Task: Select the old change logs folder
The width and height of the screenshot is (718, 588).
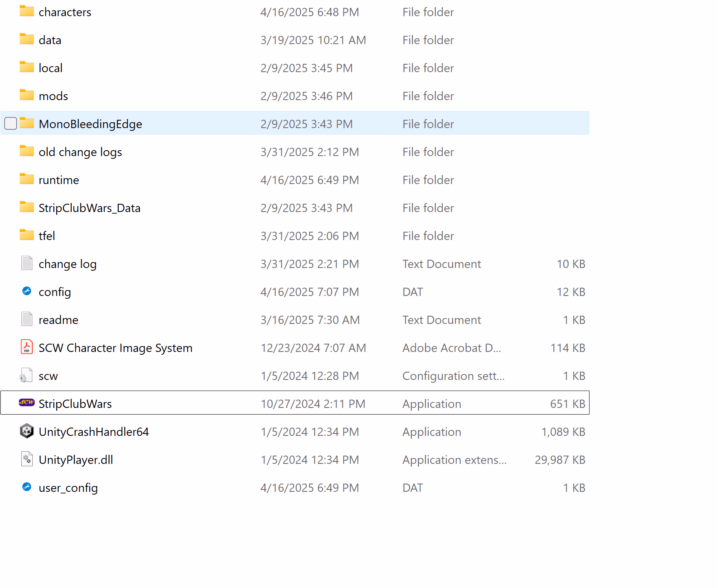Action: [x=80, y=152]
